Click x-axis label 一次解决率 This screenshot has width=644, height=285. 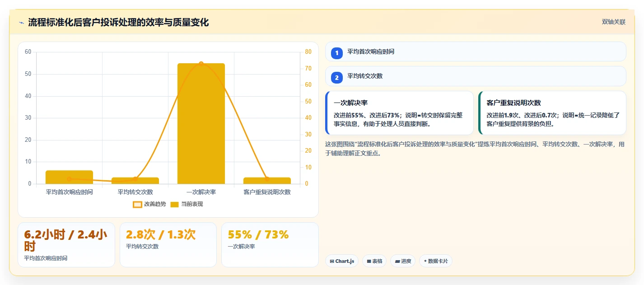[x=201, y=192]
